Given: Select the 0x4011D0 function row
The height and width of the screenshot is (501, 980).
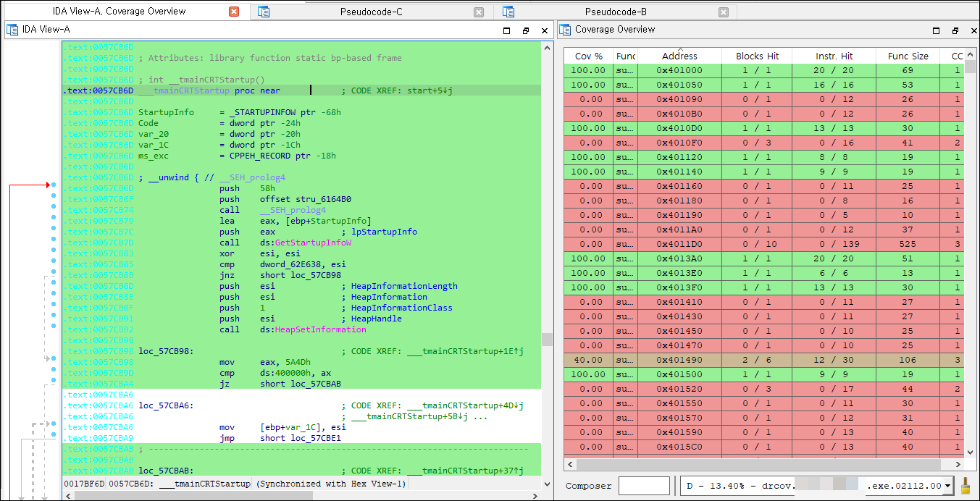Looking at the screenshot, I should (x=764, y=244).
